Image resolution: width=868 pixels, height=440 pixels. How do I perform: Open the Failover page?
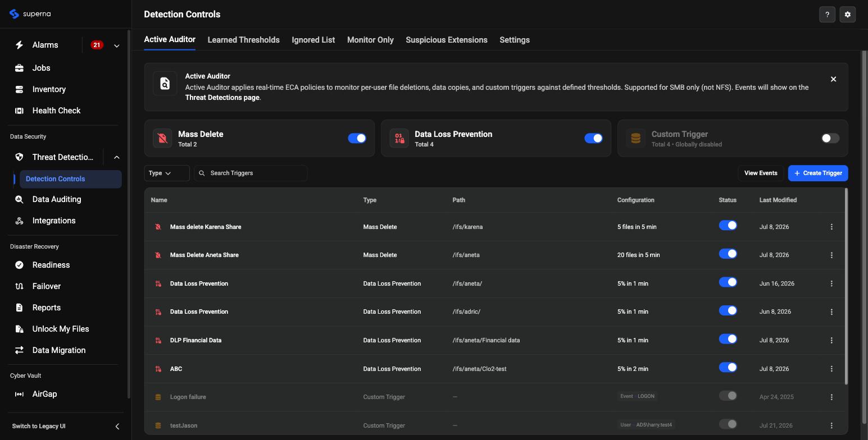[x=46, y=286]
